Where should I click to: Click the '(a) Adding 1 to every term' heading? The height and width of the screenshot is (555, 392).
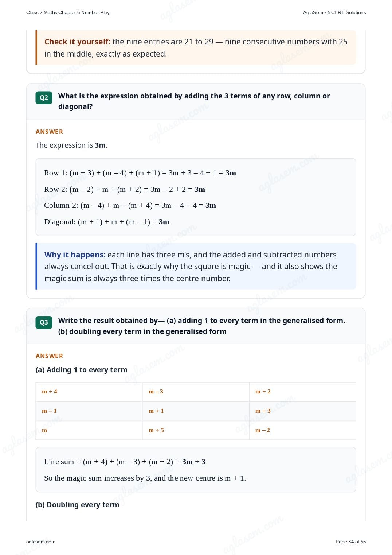click(x=82, y=370)
